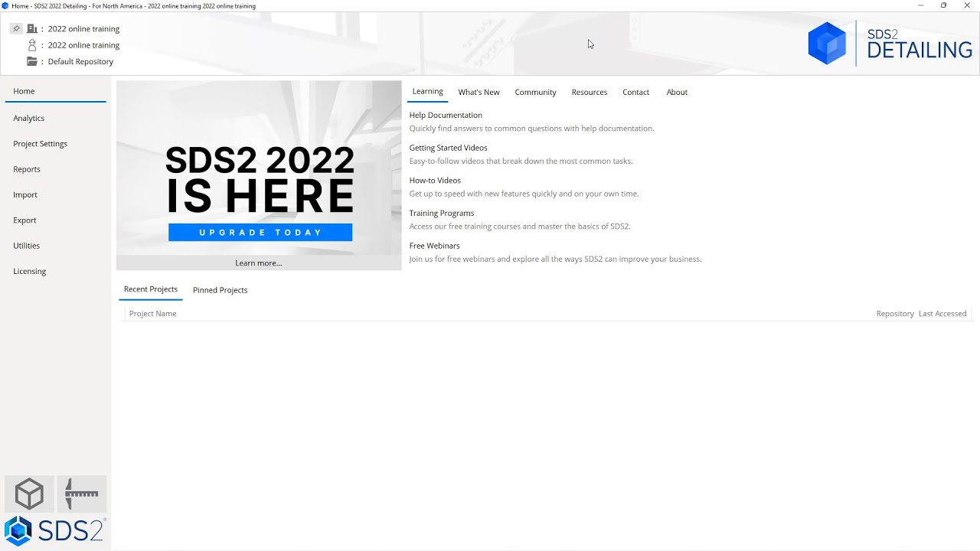The width and height of the screenshot is (980, 551).
Task: Click the 'Default Repository' text
Action: click(80, 61)
